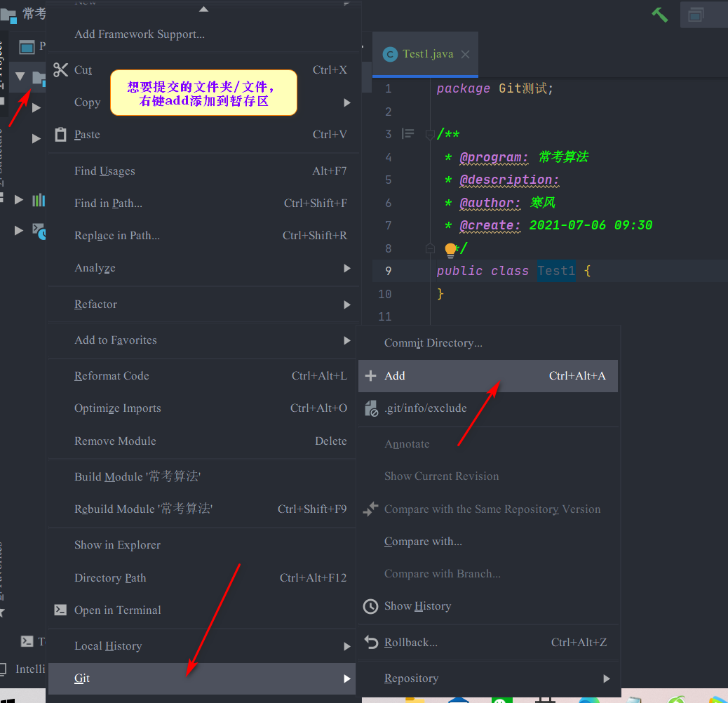Select Rebuild Module '常考算法'
The image size is (728, 703).
[x=202, y=509]
